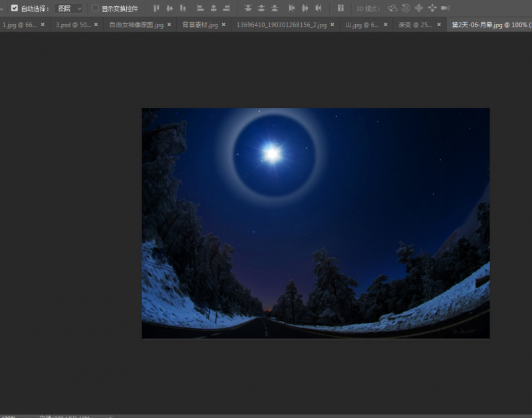Close the 3.psd document tab
Image resolution: width=532 pixels, height=418 pixels.
point(98,25)
